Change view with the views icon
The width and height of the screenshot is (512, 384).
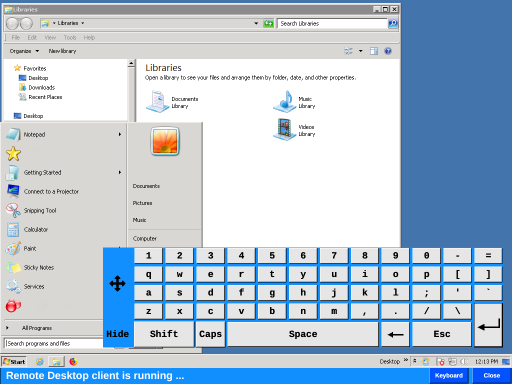click(348, 51)
